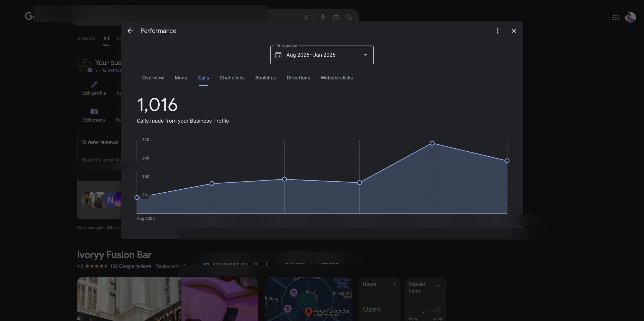
Task: Select the All search tab
Action: point(106,39)
